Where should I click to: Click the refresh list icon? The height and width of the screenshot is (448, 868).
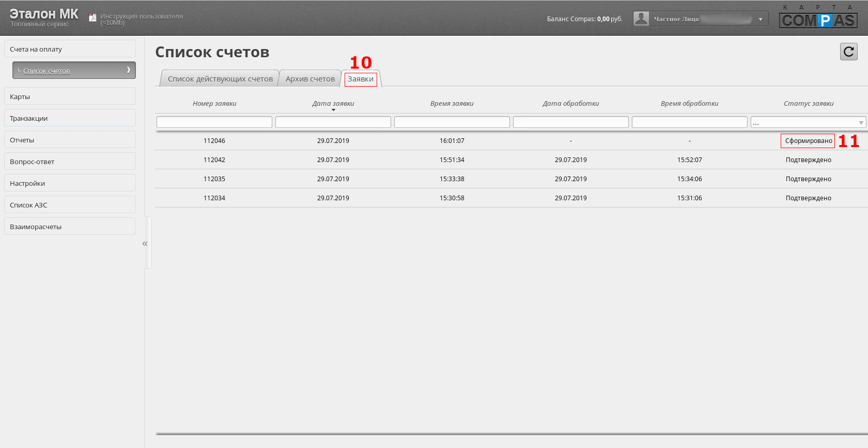pos(848,52)
